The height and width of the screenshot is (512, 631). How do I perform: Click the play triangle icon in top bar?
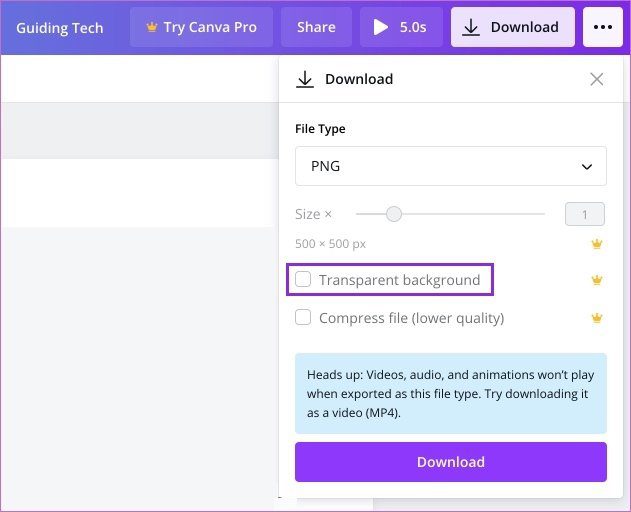click(380, 27)
